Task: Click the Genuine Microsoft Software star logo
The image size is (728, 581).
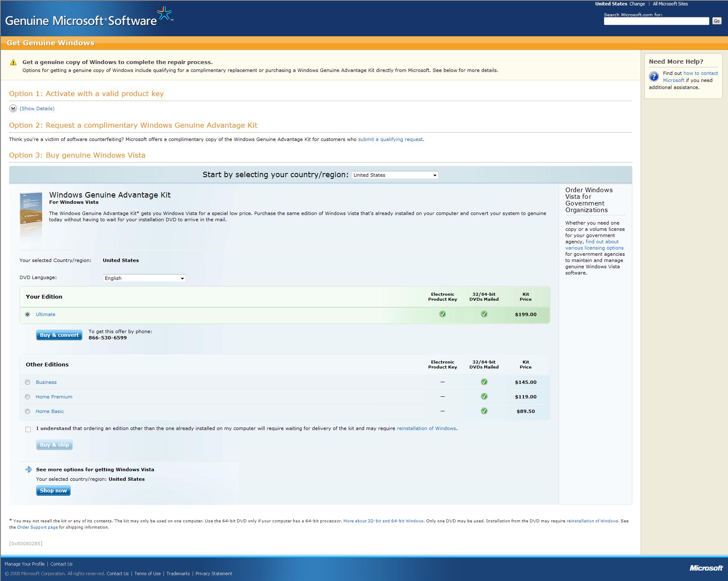Action: click(x=165, y=14)
